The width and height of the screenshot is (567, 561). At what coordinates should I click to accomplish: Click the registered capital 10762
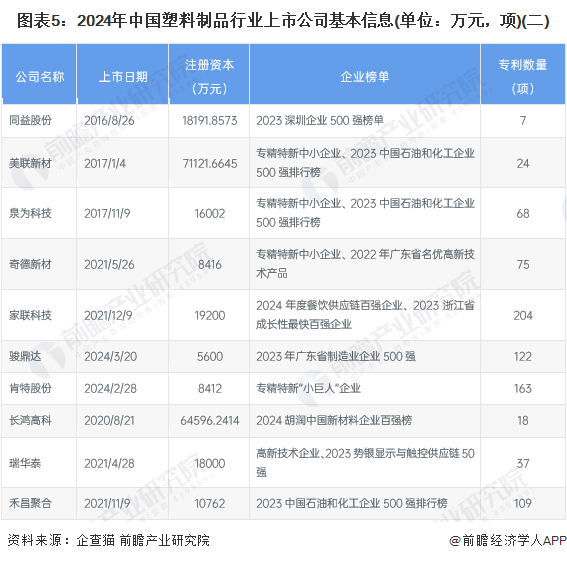click(210, 503)
